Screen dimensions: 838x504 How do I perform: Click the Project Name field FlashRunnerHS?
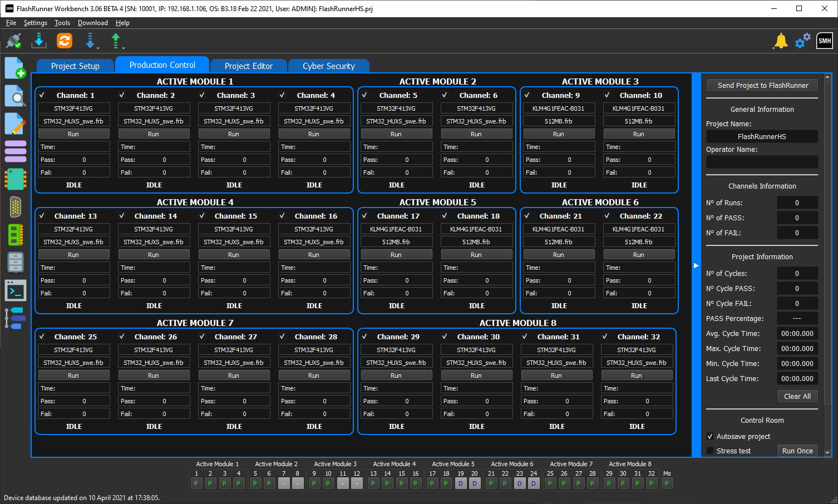point(762,136)
